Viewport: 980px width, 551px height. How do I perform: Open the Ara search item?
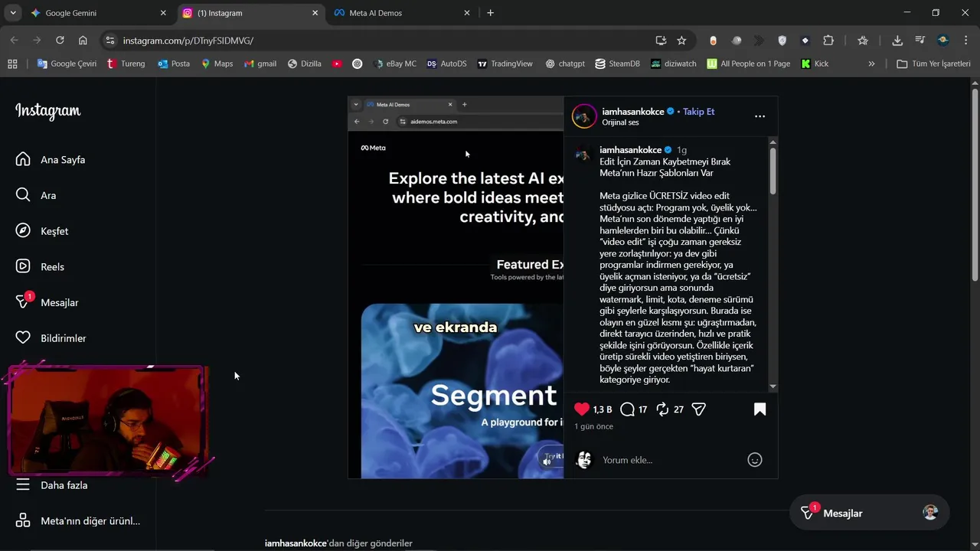tap(36, 195)
